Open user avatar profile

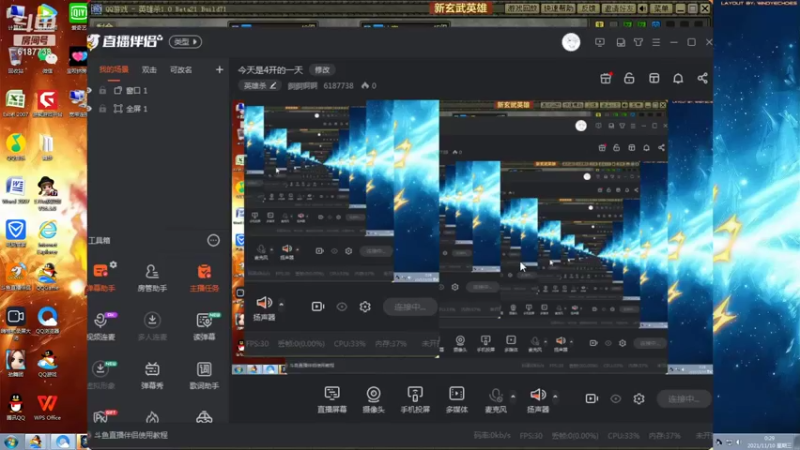click(571, 42)
